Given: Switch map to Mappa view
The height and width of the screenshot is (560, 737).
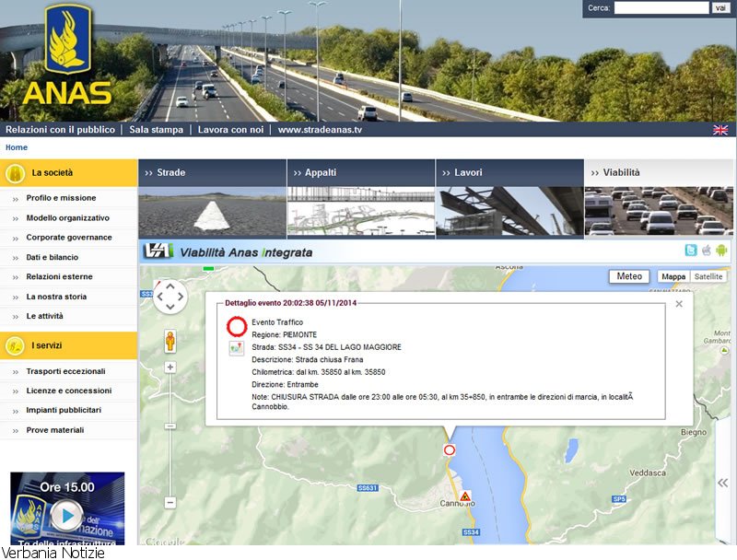Looking at the screenshot, I should click(x=673, y=276).
